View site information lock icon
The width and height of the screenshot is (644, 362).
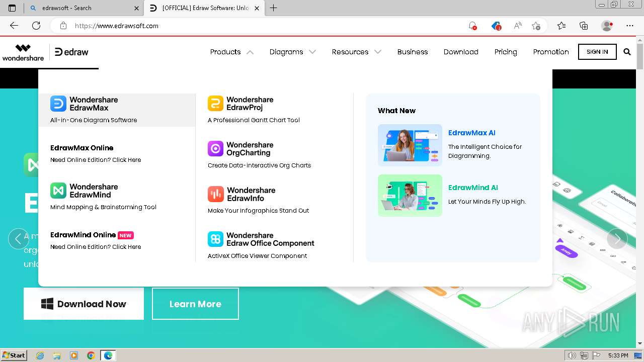63,26
